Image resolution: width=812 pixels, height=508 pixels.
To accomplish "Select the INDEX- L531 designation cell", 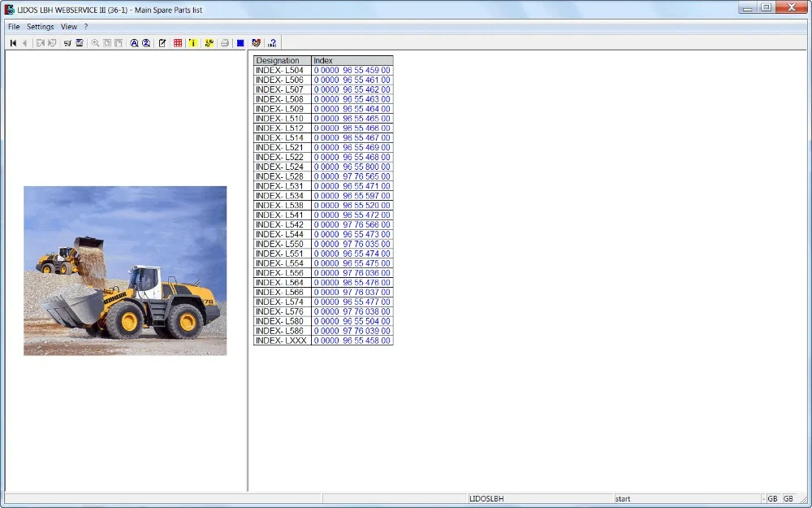I will (x=283, y=186).
